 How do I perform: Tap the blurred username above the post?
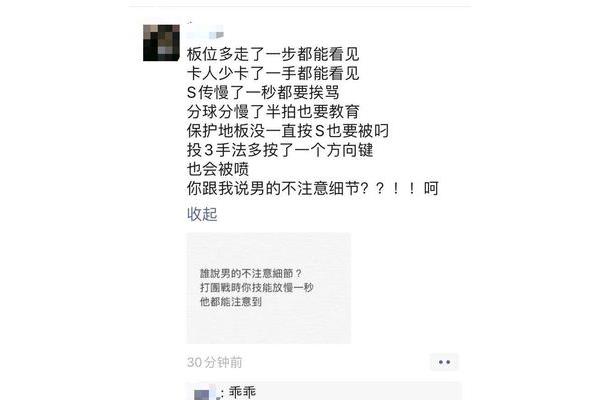click(x=205, y=32)
